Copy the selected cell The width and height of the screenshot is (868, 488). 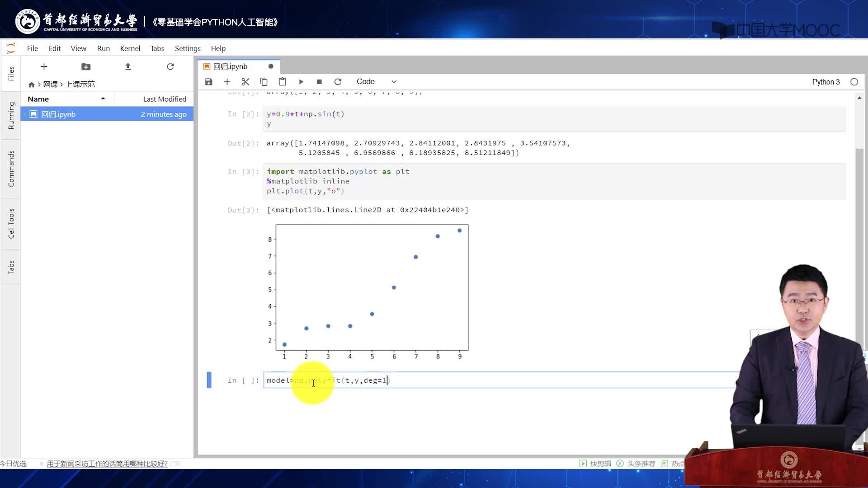(264, 82)
